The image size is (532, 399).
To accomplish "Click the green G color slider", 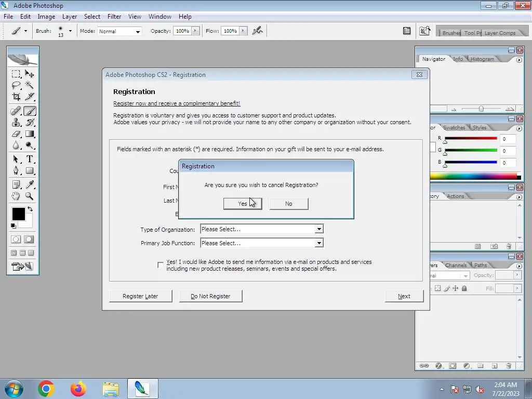I will tap(471, 150).
